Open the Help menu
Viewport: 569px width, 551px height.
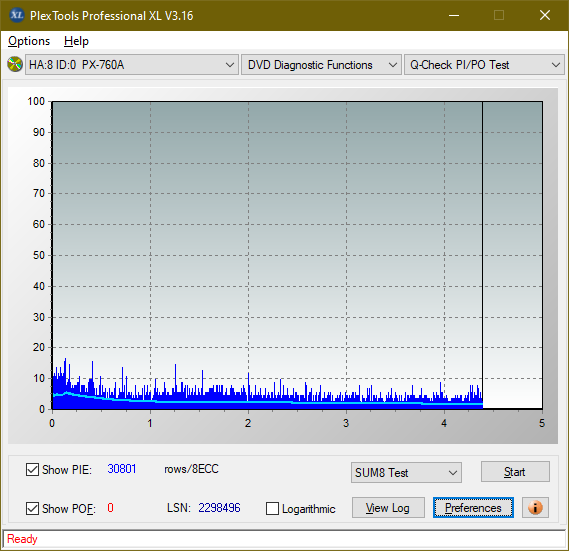click(76, 41)
